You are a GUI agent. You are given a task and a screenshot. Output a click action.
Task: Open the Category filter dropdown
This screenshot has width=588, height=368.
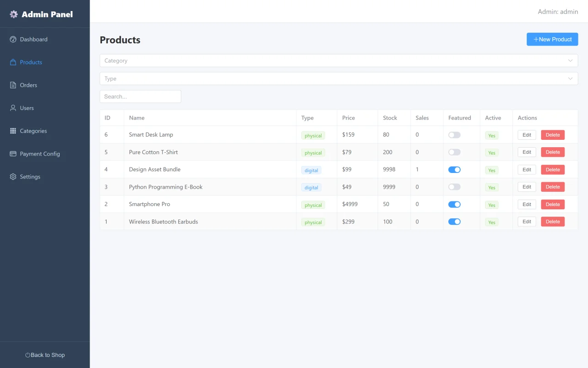(x=339, y=61)
